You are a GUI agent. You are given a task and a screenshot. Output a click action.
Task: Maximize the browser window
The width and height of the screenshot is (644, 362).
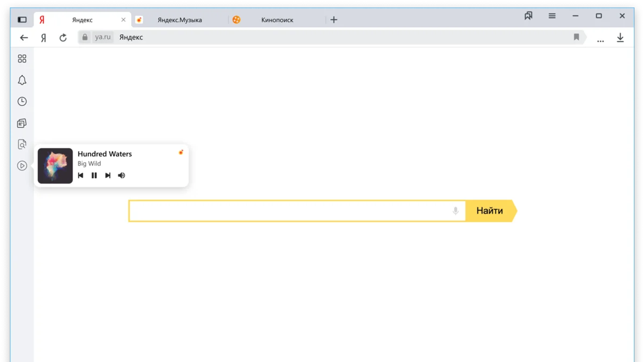coord(599,16)
